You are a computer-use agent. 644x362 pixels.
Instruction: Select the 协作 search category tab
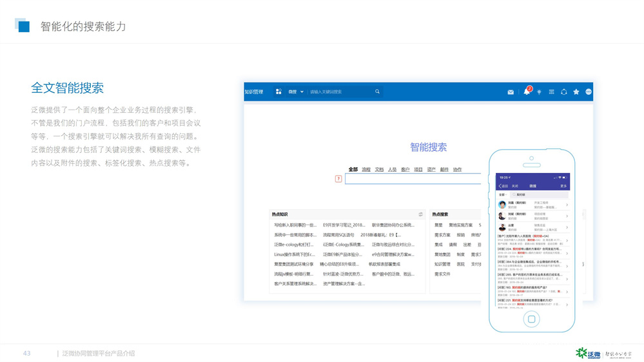pos(458,169)
